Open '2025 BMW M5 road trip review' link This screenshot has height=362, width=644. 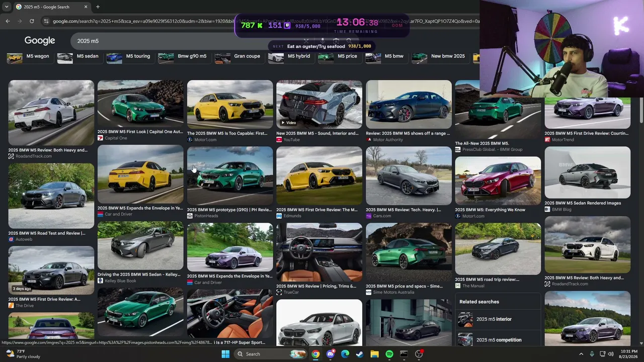tap(487, 280)
